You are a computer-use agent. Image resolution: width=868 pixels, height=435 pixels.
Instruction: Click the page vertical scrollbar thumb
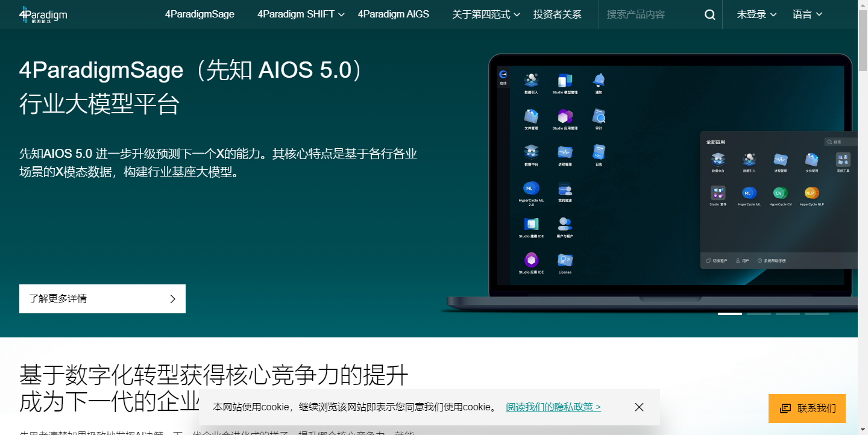point(863,40)
